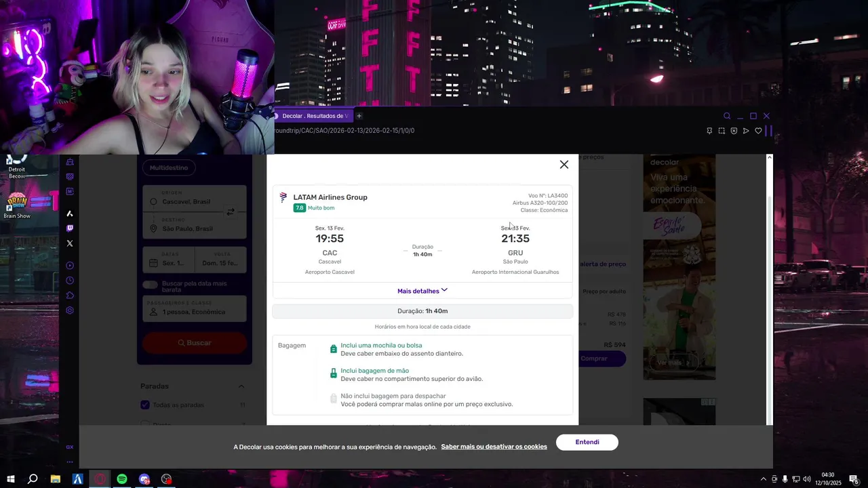The height and width of the screenshot is (488, 868).
Task: Uncheck Todas as paradas checkbox
Action: point(145,405)
